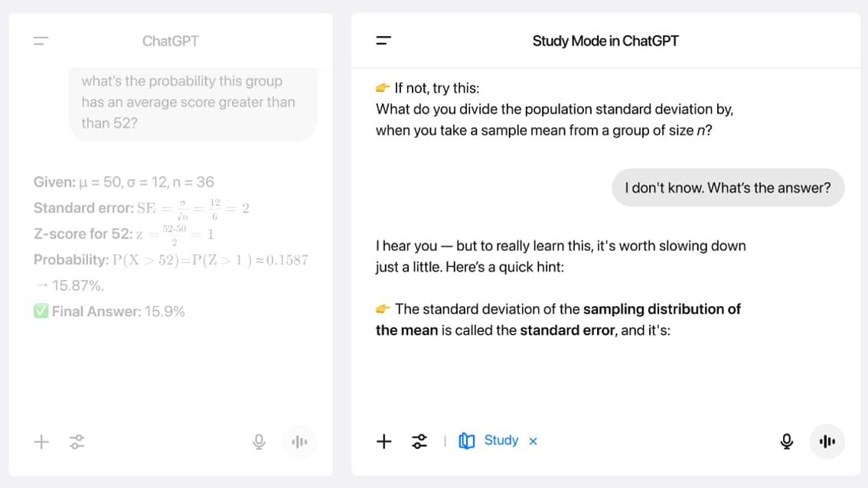Viewport: 868px width, 488px height.
Task: Click bold "standard error" text in hint
Action: coord(567,330)
